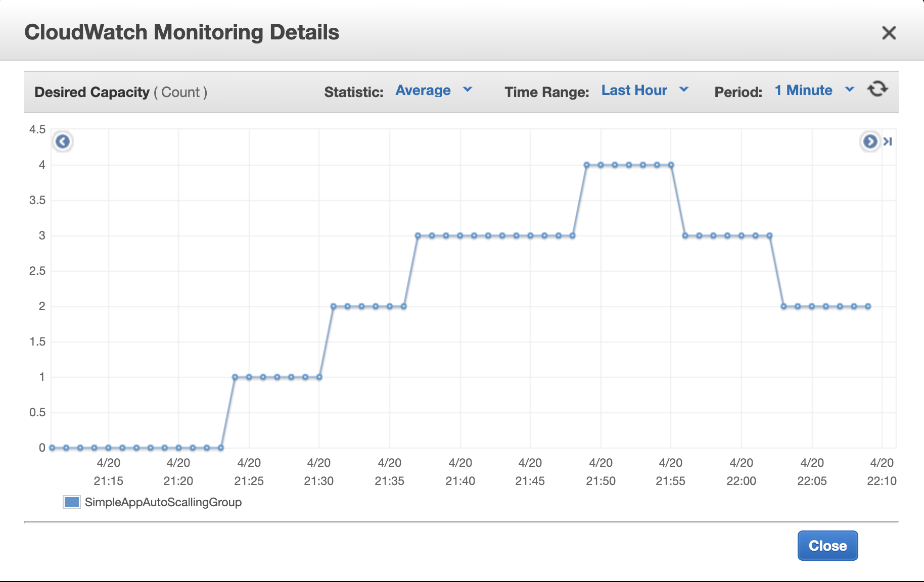
Task: Refresh the Desired Capacity graph
Action: tap(877, 89)
